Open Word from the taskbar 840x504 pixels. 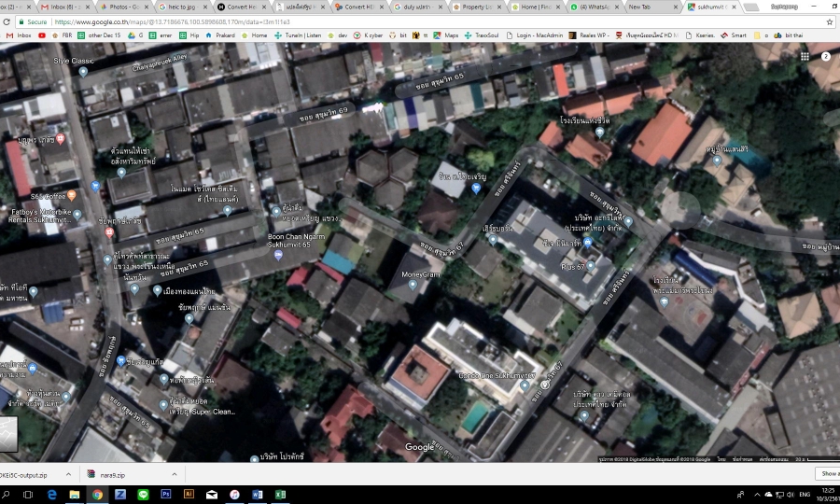pyautogui.click(x=258, y=495)
